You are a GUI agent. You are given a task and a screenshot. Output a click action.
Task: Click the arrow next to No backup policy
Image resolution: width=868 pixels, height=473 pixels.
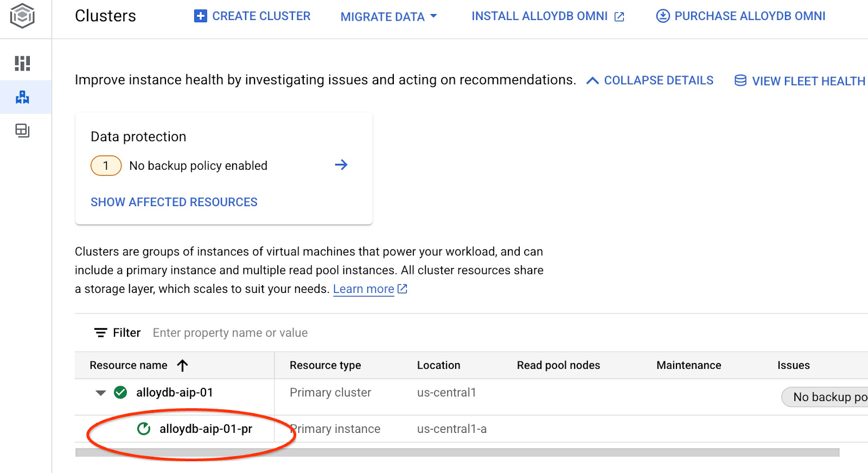(341, 165)
